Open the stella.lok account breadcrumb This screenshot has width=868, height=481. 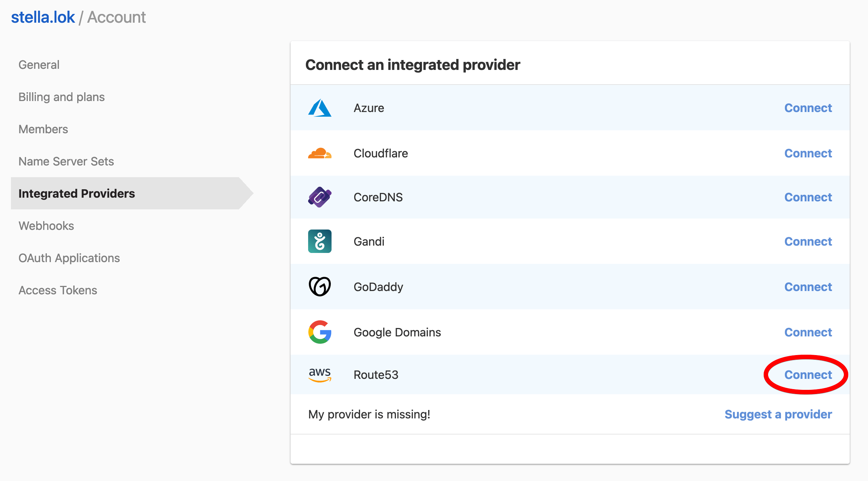pyautogui.click(x=43, y=17)
